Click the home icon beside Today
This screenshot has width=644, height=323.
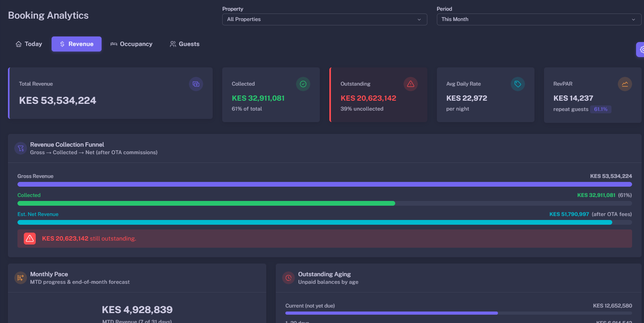pyautogui.click(x=19, y=44)
